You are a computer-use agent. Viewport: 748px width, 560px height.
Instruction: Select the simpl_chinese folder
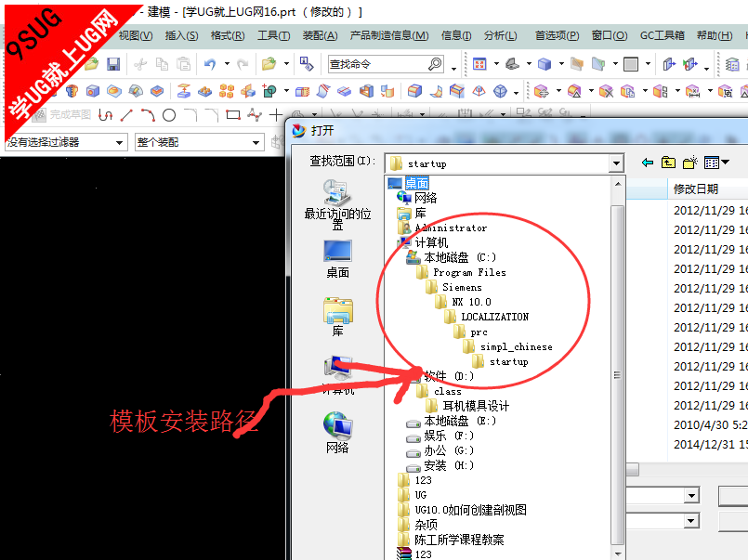516,347
